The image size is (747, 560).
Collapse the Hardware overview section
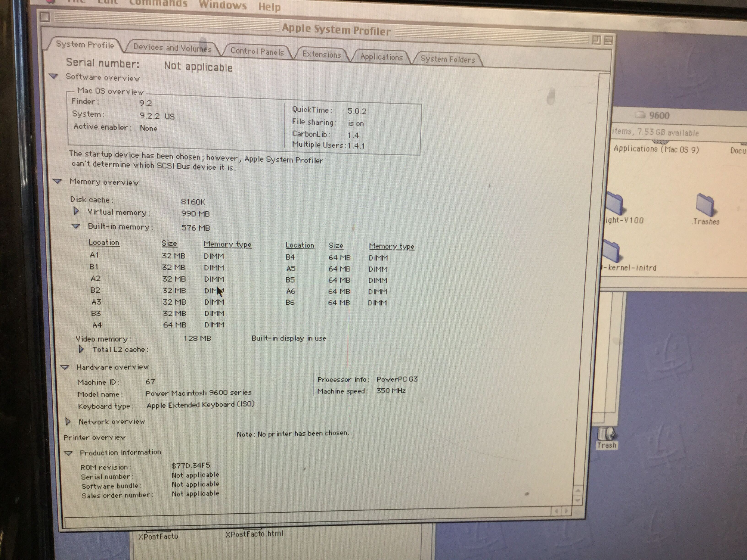65,367
